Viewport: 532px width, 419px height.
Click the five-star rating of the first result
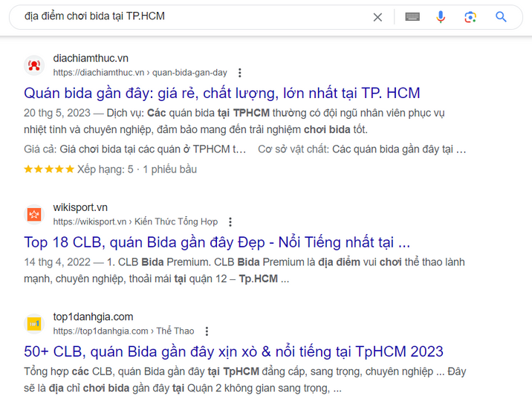tap(49, 169)
